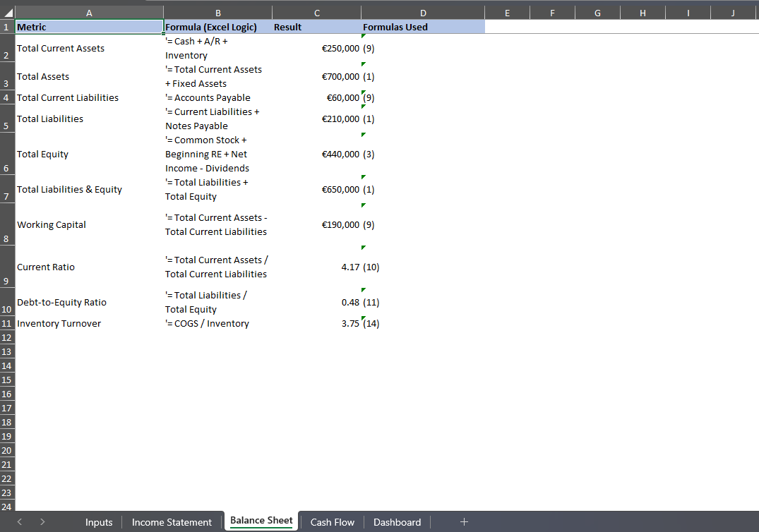The width and height of the screenshot is (759, 532).
Task: Select the Working Capital label cell
Action: click(x=89, y=224)
